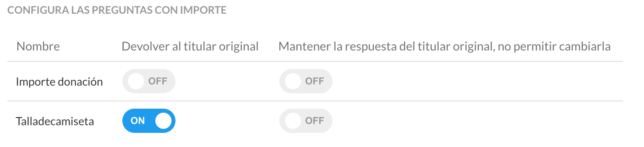This screenshot has height=147, width=644.
Task: Enable Mantener la respuesta for Importe donación
Action: [x=306, y=81]
